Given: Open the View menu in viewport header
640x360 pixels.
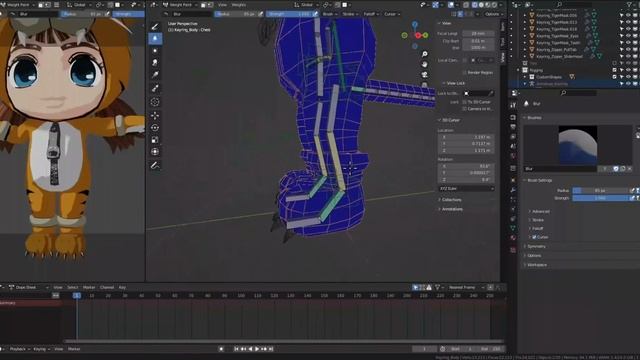Looking at the screenshot, I should coord(222,5).
